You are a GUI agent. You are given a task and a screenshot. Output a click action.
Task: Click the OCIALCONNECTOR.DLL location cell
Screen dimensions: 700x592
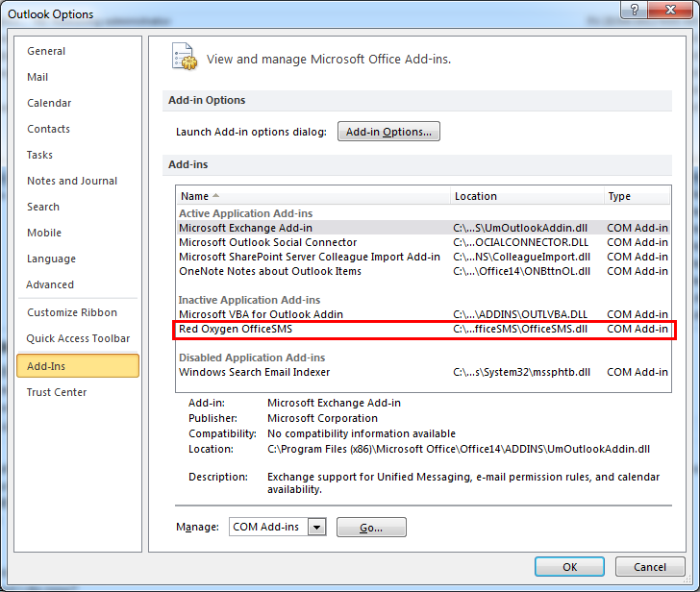coord(520,242)
